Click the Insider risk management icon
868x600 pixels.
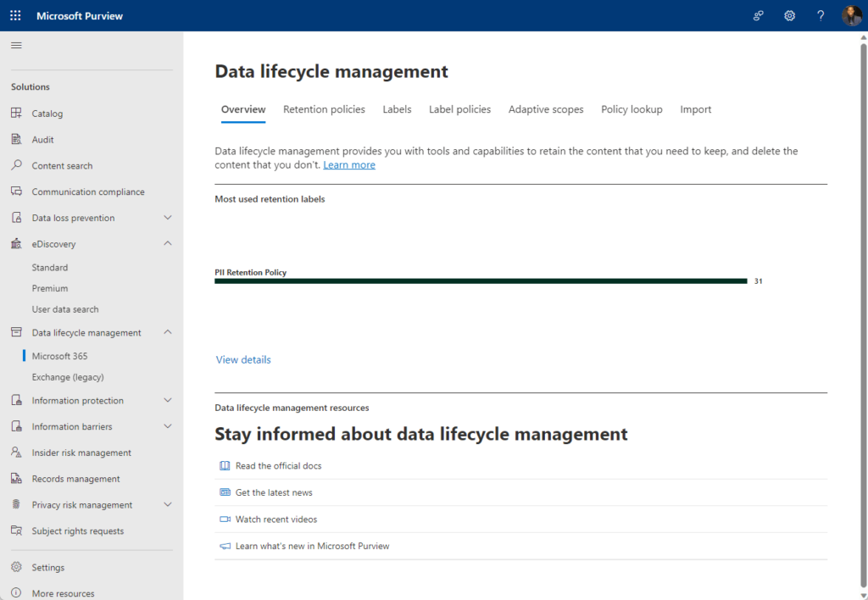click(x=17, y=452)
